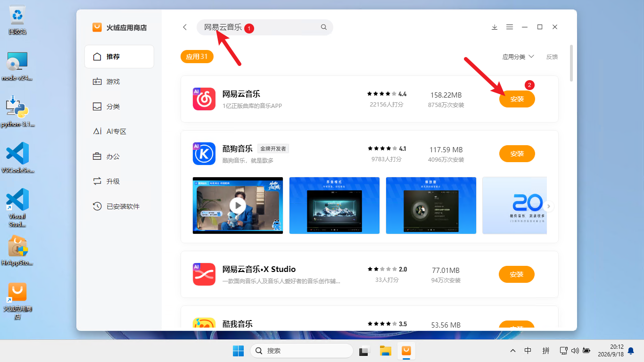Play the 酷狗音乐 preview video thumbnail
This screenshot has height=362, width=644.
238,206
